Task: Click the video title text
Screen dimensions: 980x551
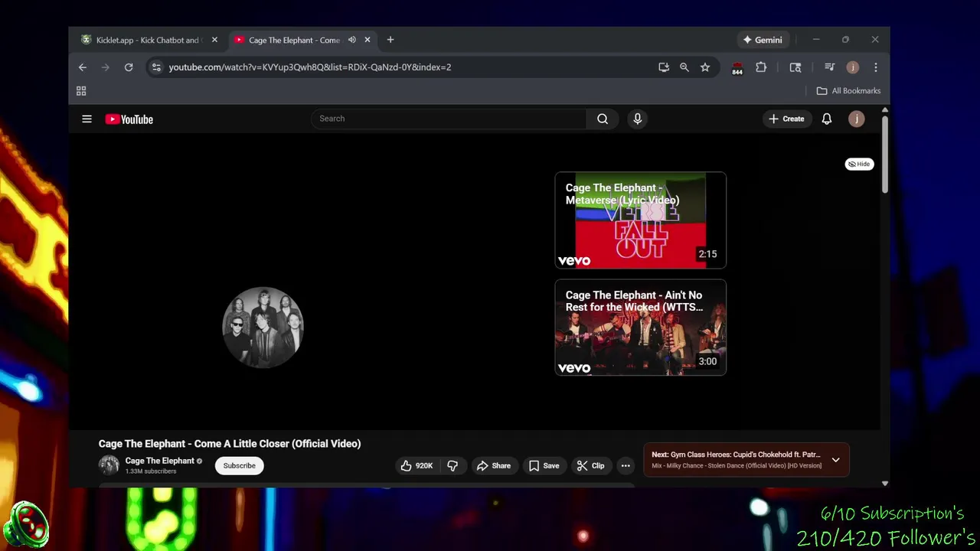Action: click(230, 444)
